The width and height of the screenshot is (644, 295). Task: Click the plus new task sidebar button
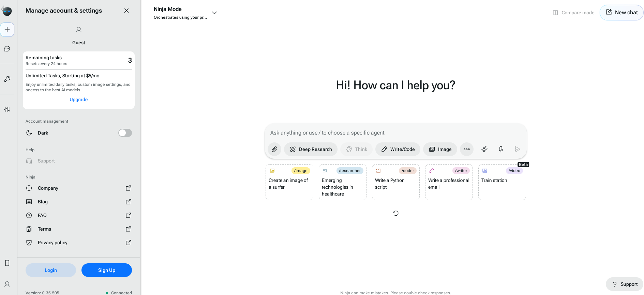click(x=7, y=30)
